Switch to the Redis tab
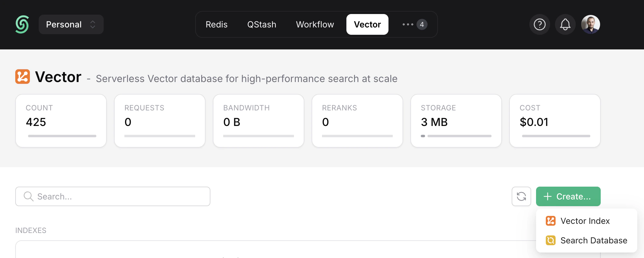The image size is (644, 258). (216, 24)
